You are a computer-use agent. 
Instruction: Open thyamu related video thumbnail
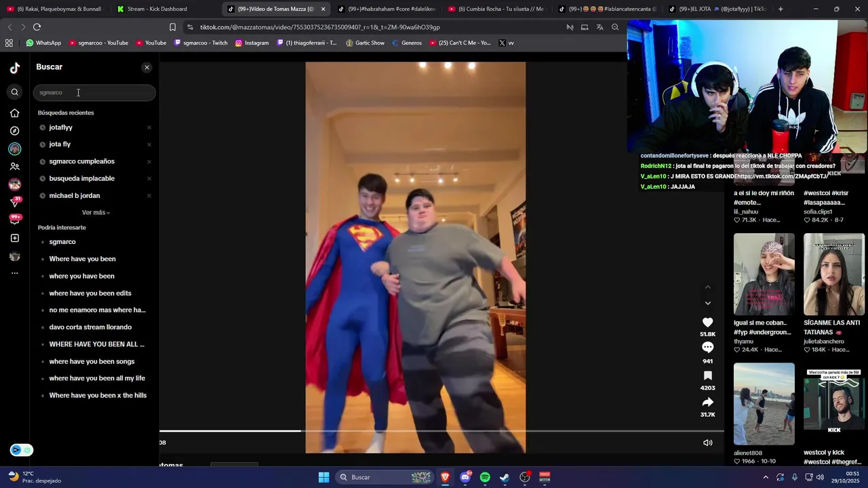point(764,274)
